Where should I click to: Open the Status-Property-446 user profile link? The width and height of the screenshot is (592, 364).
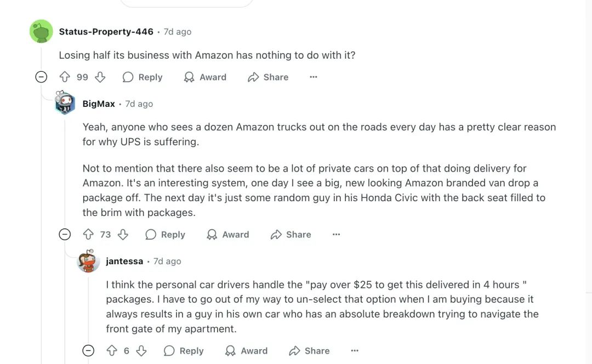(106, 32)
